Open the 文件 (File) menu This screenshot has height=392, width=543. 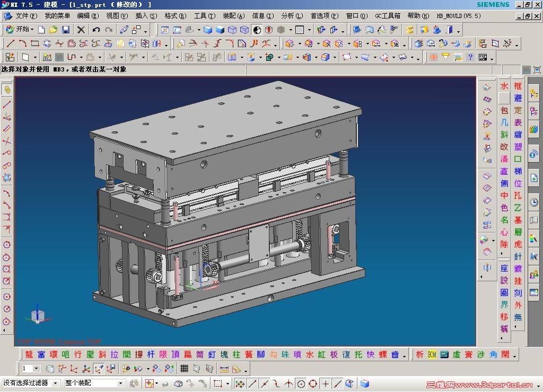coord(26,16)
